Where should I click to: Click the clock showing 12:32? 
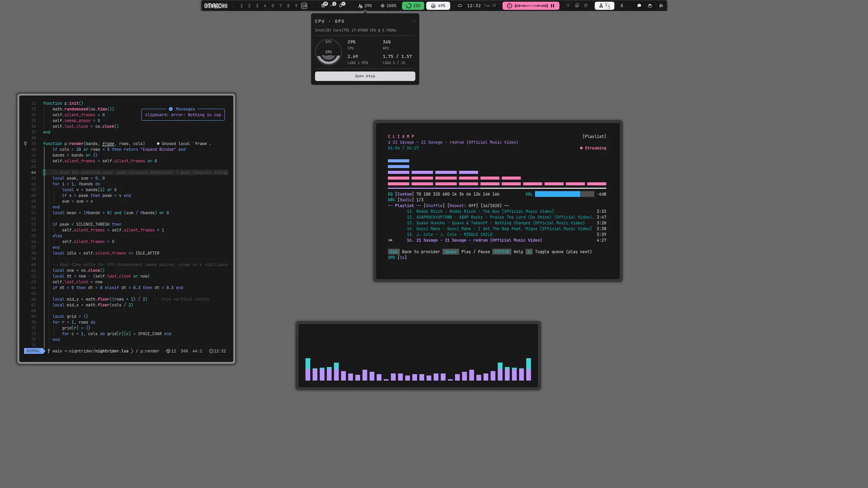point(474,6)
